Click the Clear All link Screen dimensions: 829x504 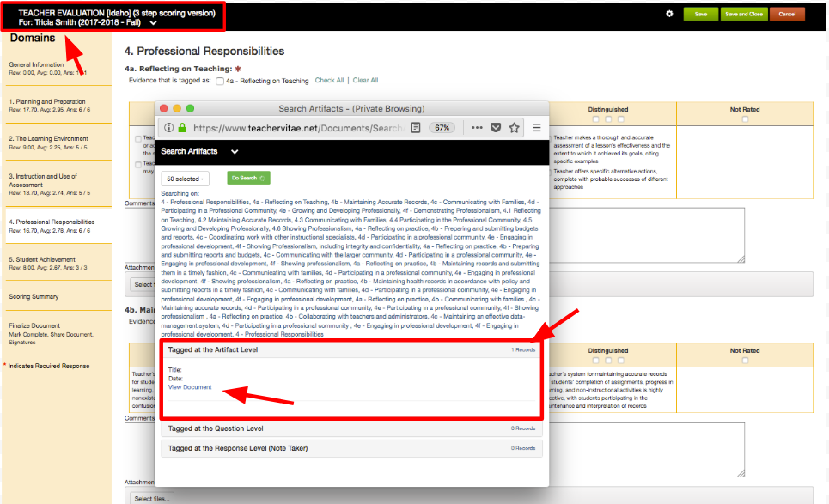(365, 81)
